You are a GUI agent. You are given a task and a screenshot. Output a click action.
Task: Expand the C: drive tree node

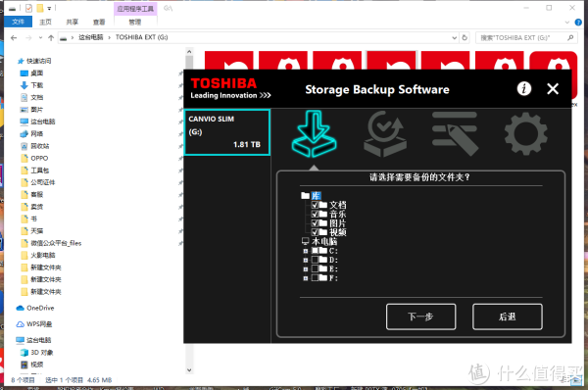[x=305, y=251]
